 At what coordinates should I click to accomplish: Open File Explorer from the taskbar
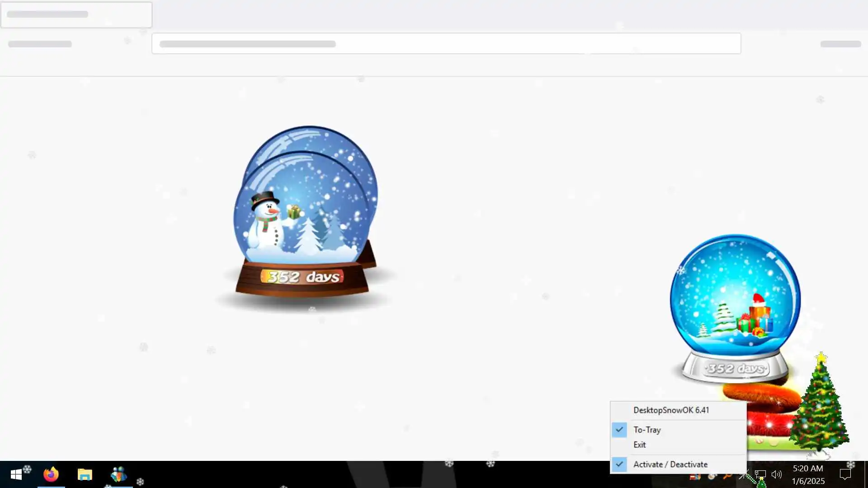coord(85,474)
